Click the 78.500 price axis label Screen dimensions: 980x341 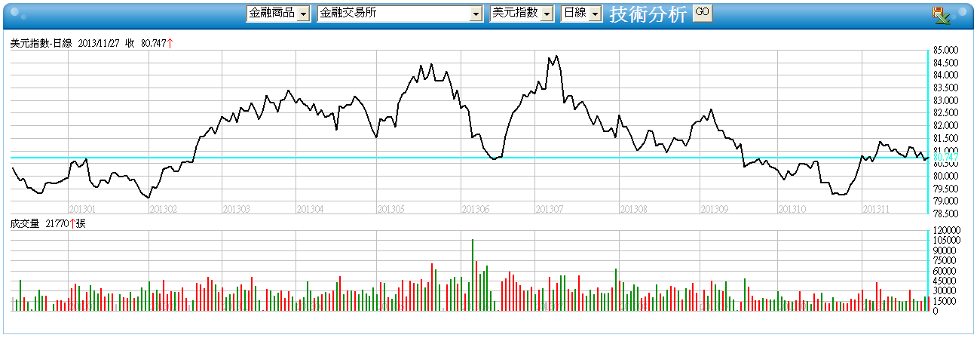pyautogui.click(x=945, y=214)
